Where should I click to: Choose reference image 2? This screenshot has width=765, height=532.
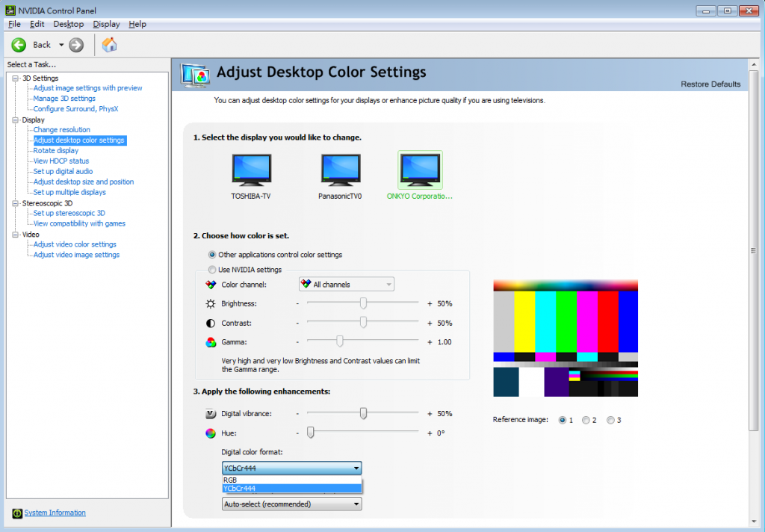click(x=586, y=420)
